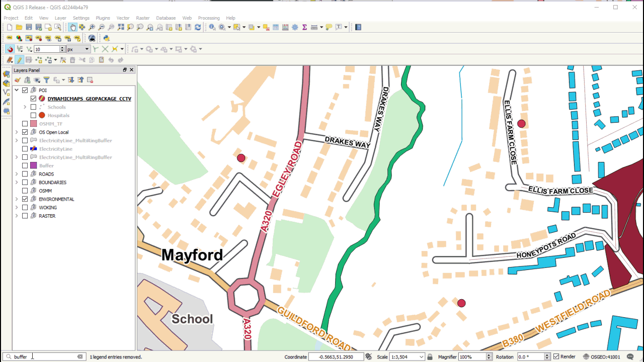Image resolution: width=644 pixels, height=362 pixels.
Task: Enable the Schools layer checkbox
Action: click(34, 107)
